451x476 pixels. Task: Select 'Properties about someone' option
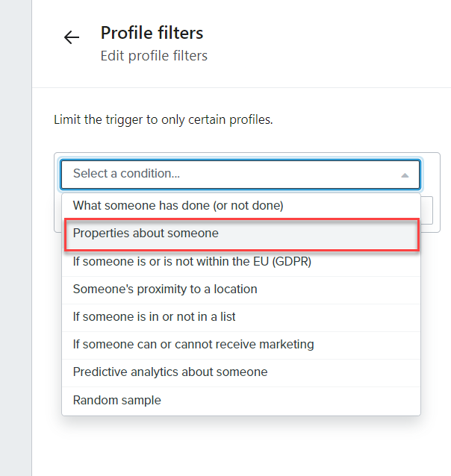[x=146, y=234]
